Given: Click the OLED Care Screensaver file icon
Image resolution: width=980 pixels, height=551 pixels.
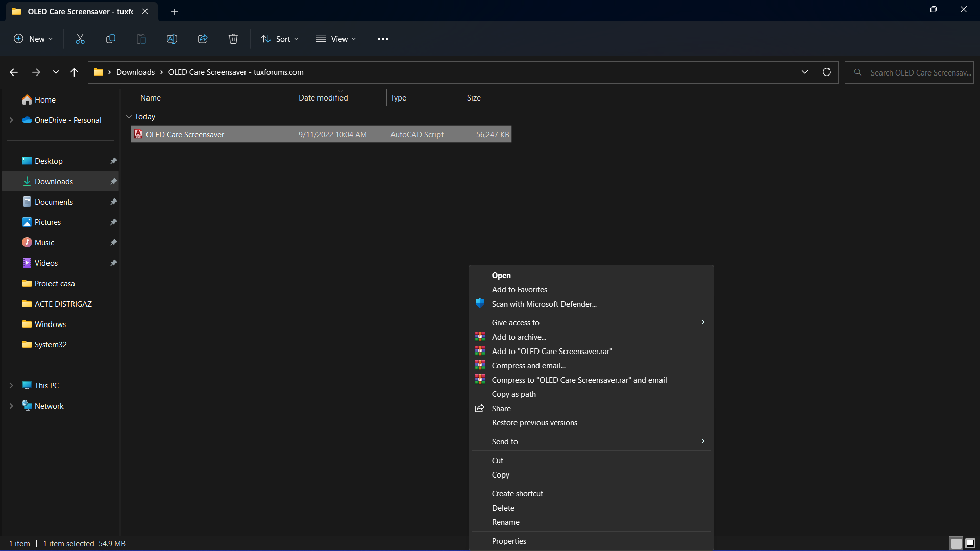Looking at the screenshot, I should click(138, 134).
